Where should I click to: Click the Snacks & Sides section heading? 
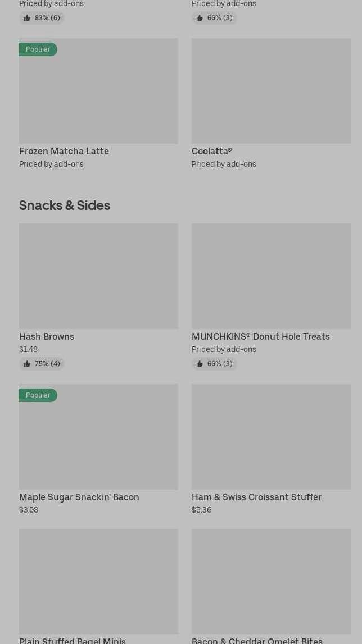65,205
